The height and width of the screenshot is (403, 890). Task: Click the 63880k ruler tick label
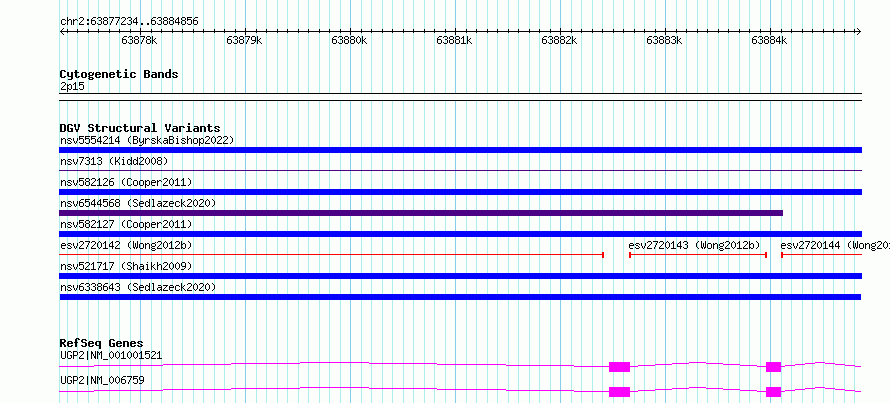[x=350, y=41]
